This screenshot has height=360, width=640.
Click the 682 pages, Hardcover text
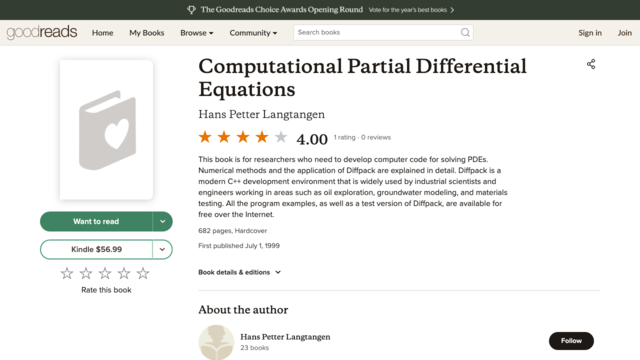coord(233,231)
